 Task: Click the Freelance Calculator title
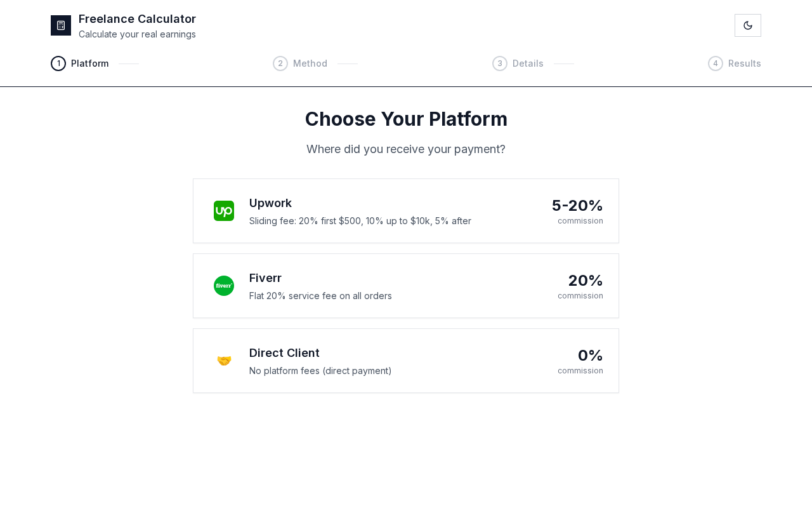137,19
